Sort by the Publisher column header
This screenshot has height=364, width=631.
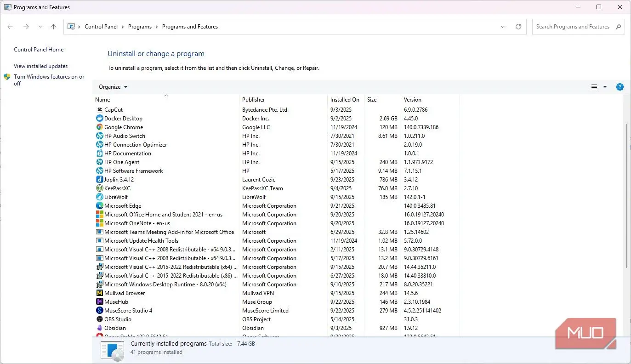pos(283,99)
